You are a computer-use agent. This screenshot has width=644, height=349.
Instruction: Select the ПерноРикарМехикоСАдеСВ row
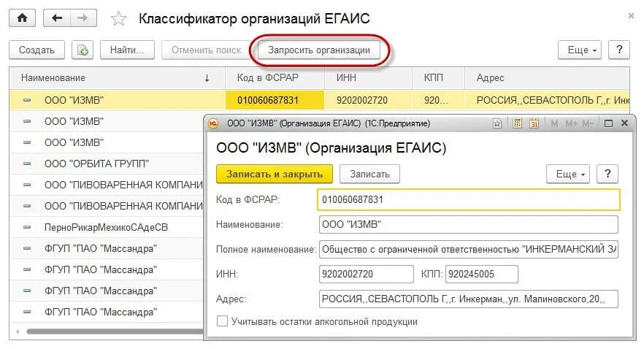click(x=107, y=227)
